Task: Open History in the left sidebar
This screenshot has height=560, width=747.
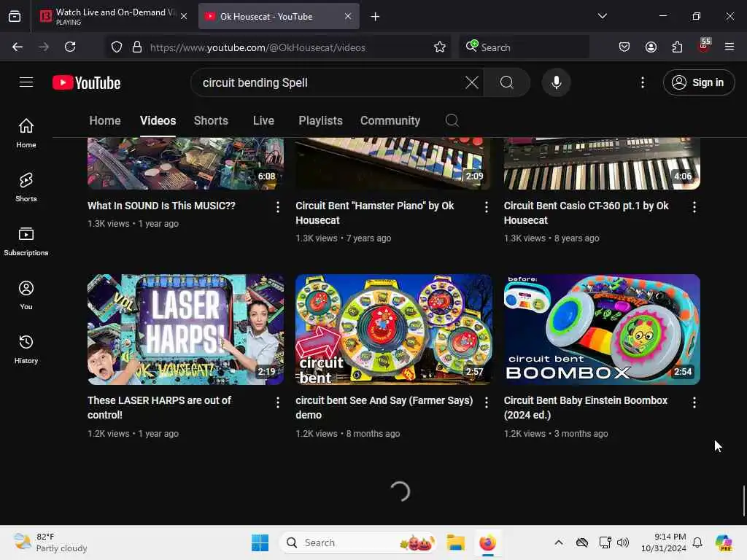Action: click(26, 349)
